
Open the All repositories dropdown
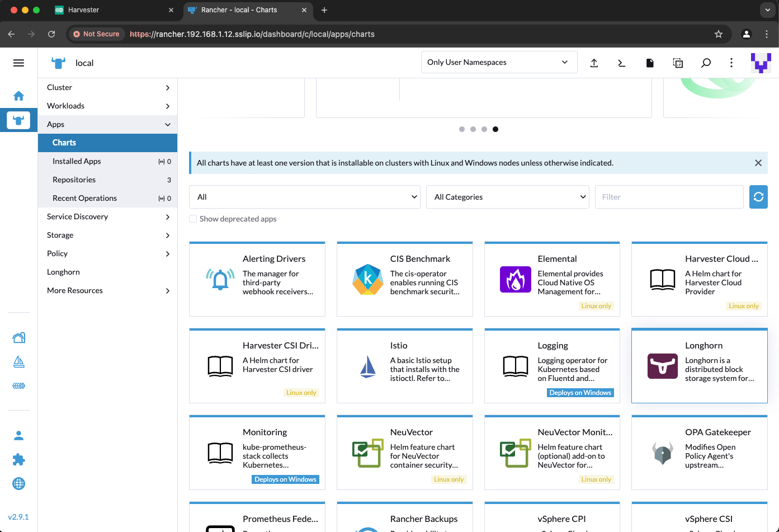(305, 197)
